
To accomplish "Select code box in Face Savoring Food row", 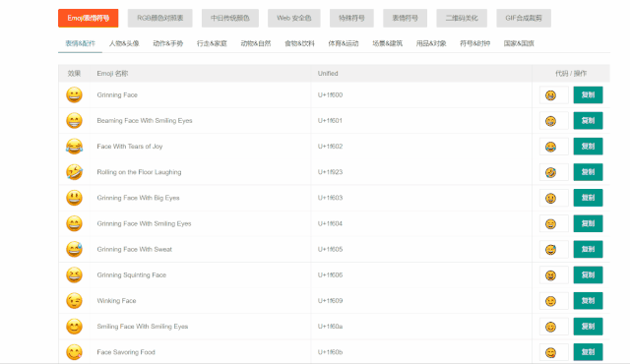I will (x=554, y=352).
